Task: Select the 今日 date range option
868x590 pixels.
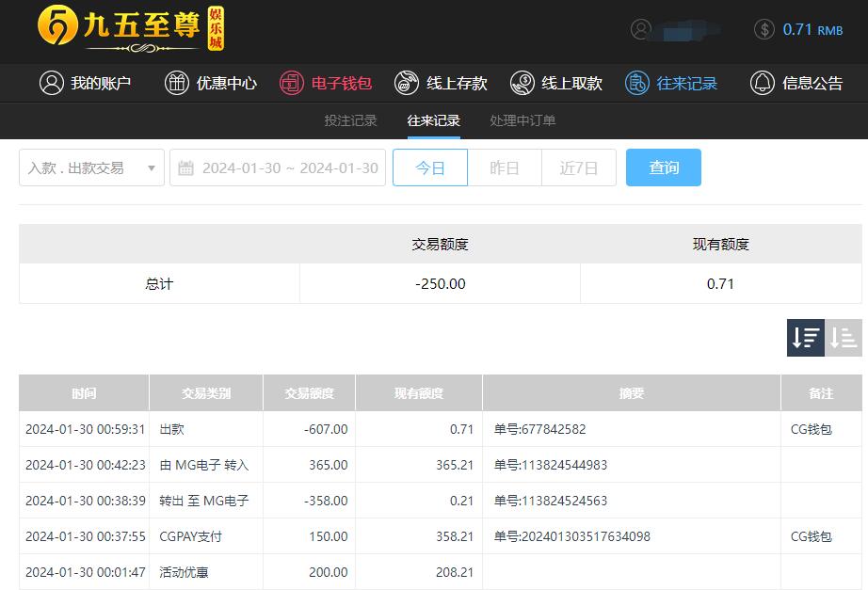Action: (x=430, y=167)
